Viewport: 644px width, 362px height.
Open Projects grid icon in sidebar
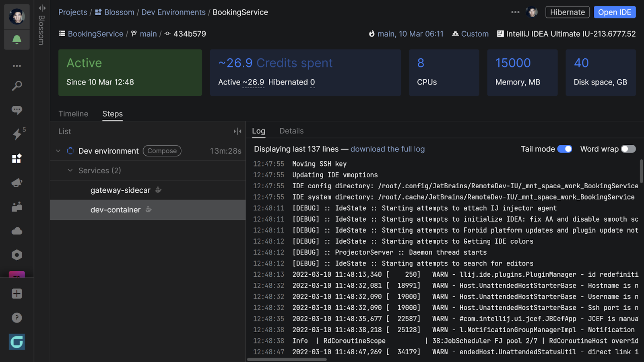pos(17,158)
